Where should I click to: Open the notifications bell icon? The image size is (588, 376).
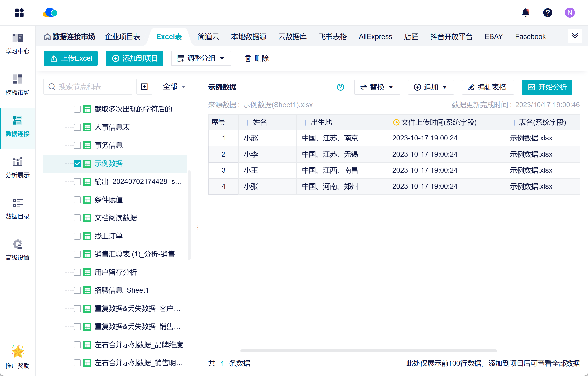click(x=525, y=13)
